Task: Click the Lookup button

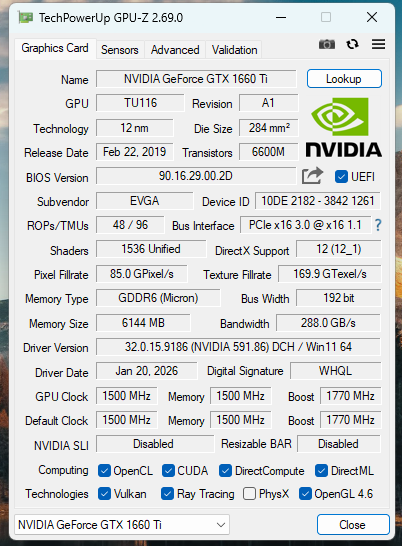Action: coord(344,79)
